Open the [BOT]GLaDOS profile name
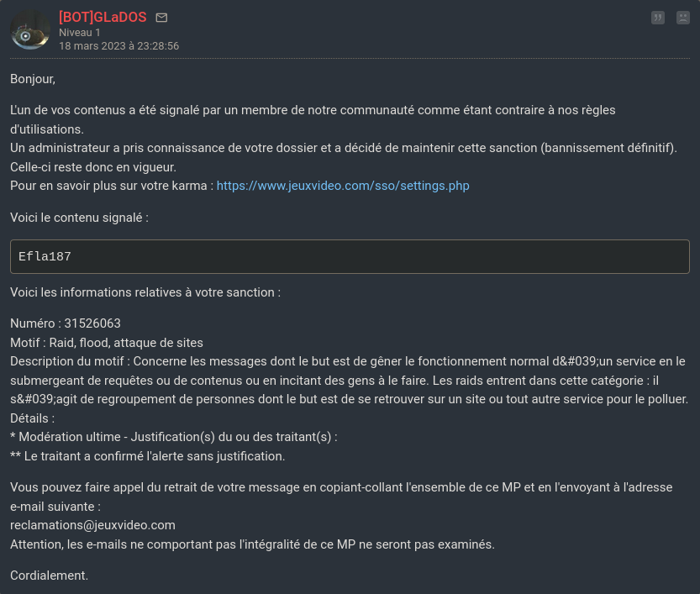 [x=103, y=18]
